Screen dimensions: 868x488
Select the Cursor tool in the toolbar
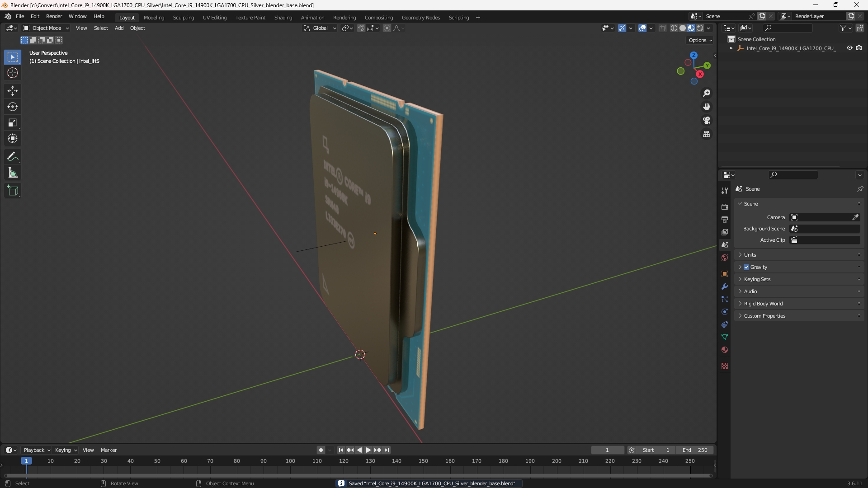(13, 73)
